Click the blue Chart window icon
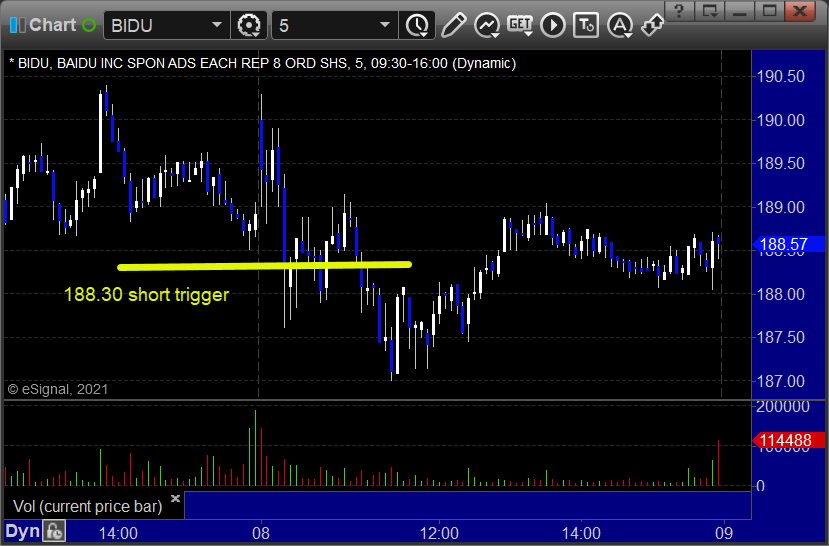 [17, 25]
